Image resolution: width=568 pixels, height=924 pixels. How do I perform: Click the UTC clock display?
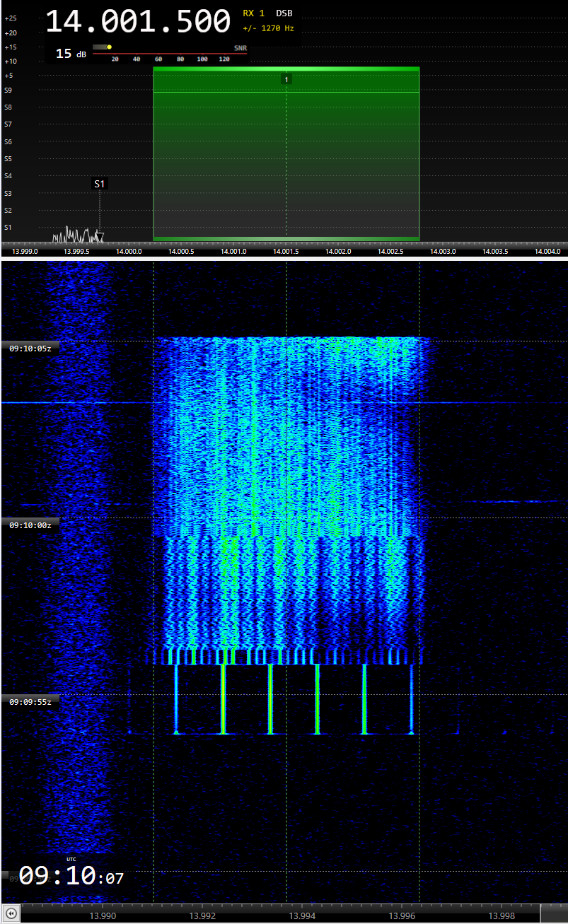(71, 877)
